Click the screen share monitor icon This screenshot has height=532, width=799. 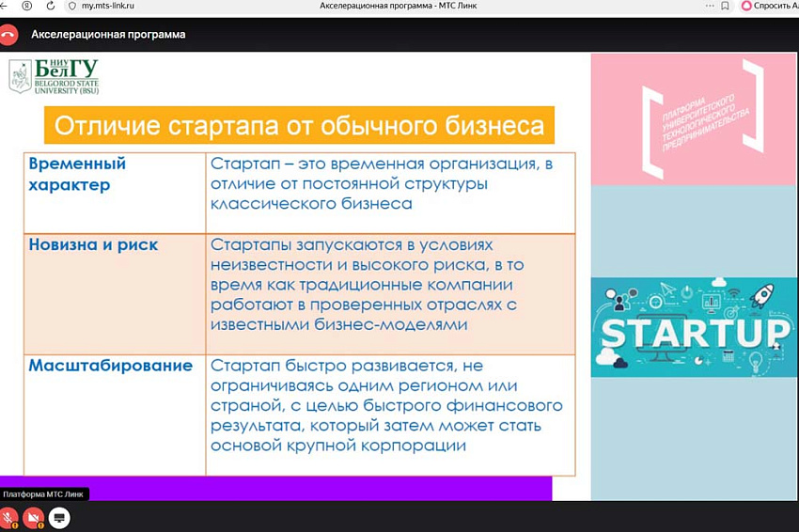[59, 517]
